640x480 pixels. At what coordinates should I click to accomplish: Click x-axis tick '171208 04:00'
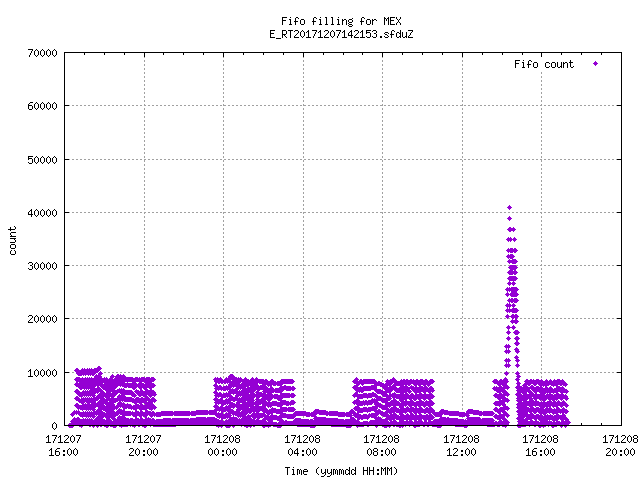click(302, 446)
